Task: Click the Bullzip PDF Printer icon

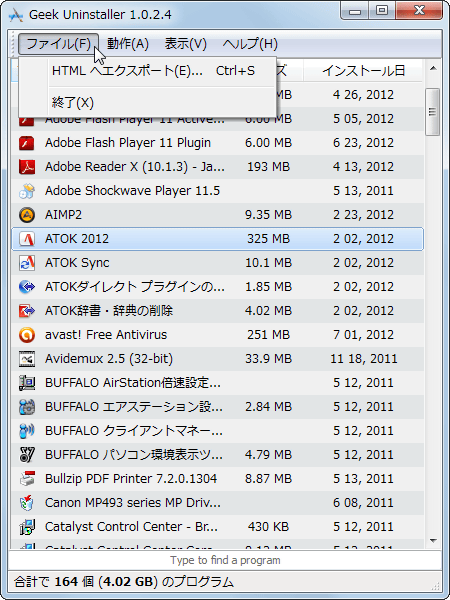Action: coord(27,479)
